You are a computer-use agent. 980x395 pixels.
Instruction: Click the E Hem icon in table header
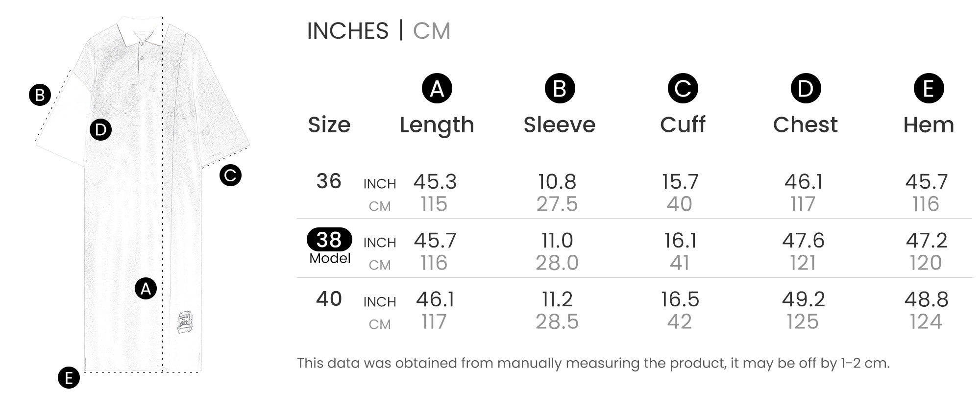929,89
